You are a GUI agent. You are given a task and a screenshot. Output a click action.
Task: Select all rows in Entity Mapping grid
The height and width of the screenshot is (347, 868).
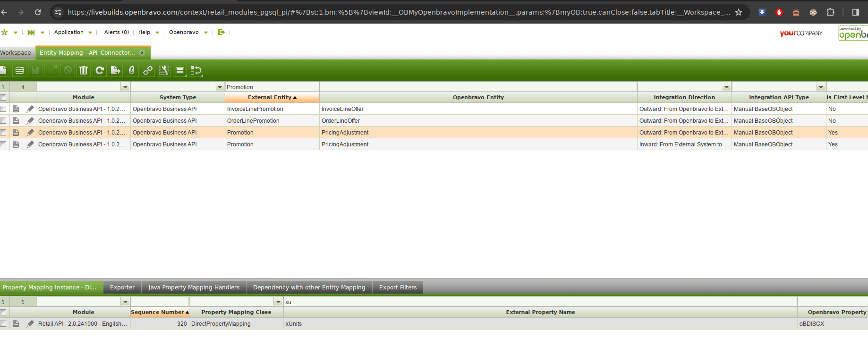point(3,98)
